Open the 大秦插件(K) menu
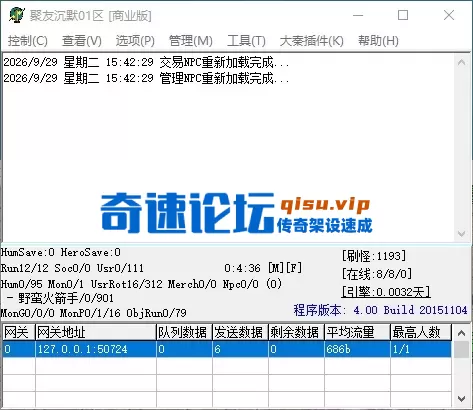Screen dimensions: 473x410 [x=311, y=41]
